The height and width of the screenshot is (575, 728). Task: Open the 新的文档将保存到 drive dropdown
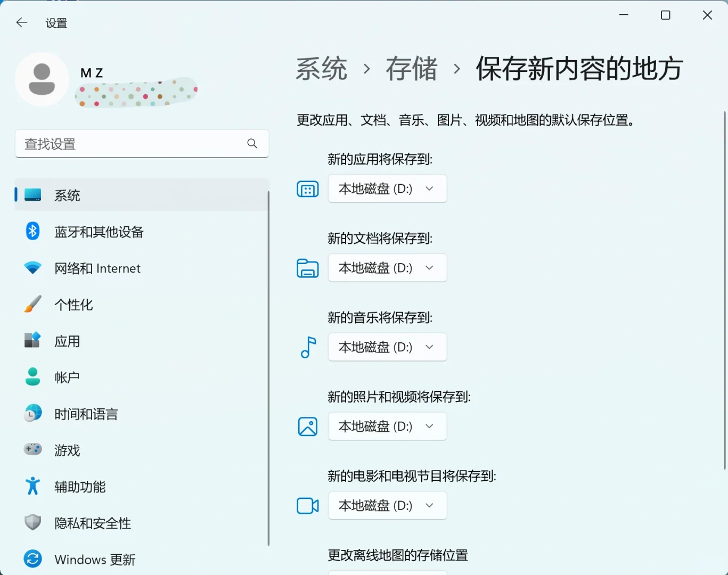point(387,268)
